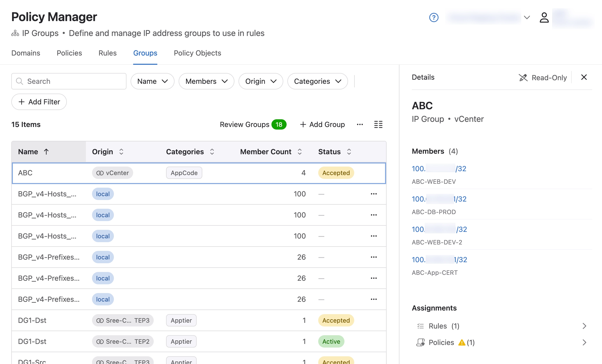This screenshot has height=364, width=602.
Task: Click the AppCode category tag
Action: (x=184, y=173)
